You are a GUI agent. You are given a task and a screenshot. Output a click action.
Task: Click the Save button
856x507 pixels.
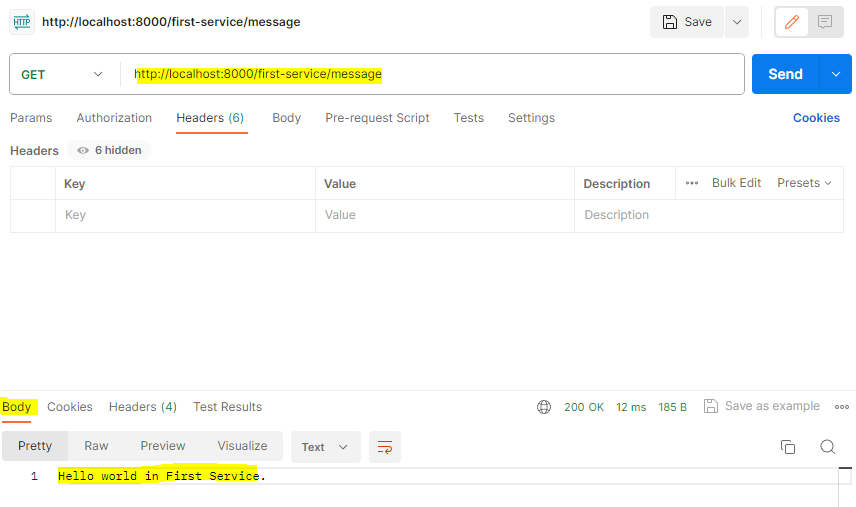[x=687, y=22]
